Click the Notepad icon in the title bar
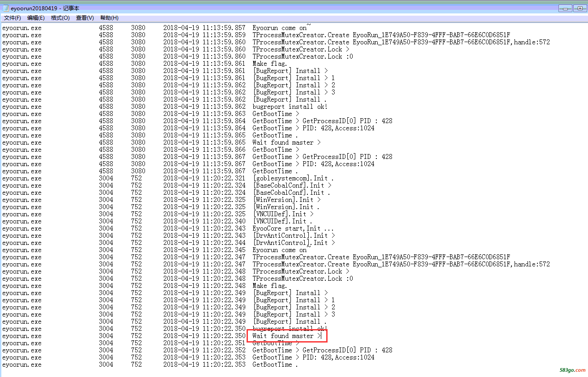The image size is (588, 377). point(6,8)
